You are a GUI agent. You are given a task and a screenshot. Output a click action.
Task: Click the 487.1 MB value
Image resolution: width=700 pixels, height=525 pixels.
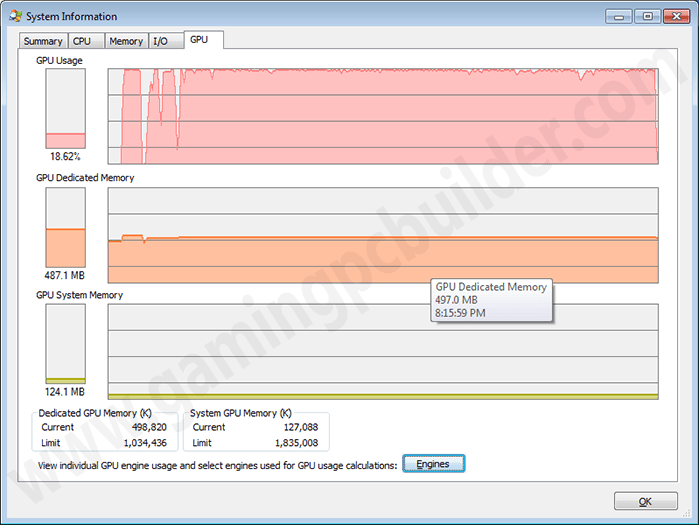pyautogui.click(x=65, y=275)
